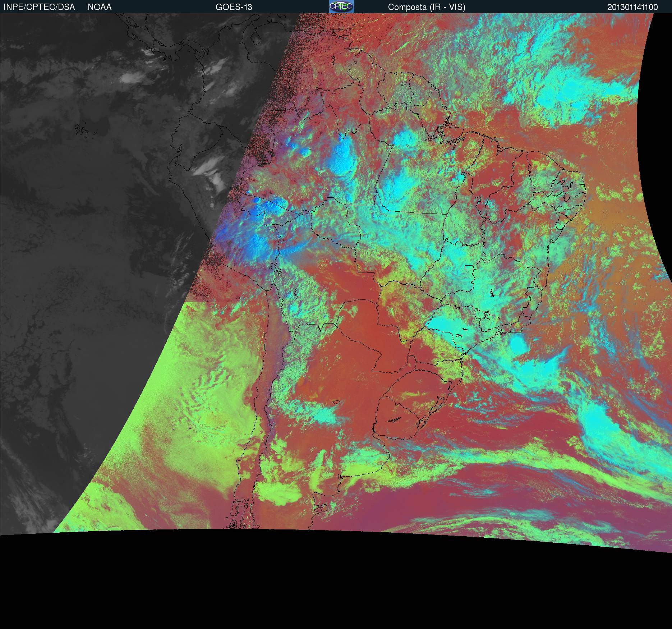672x629 pixels.
Task: Select the GOES-13 satellite label
Action: [x=234, y=7]
